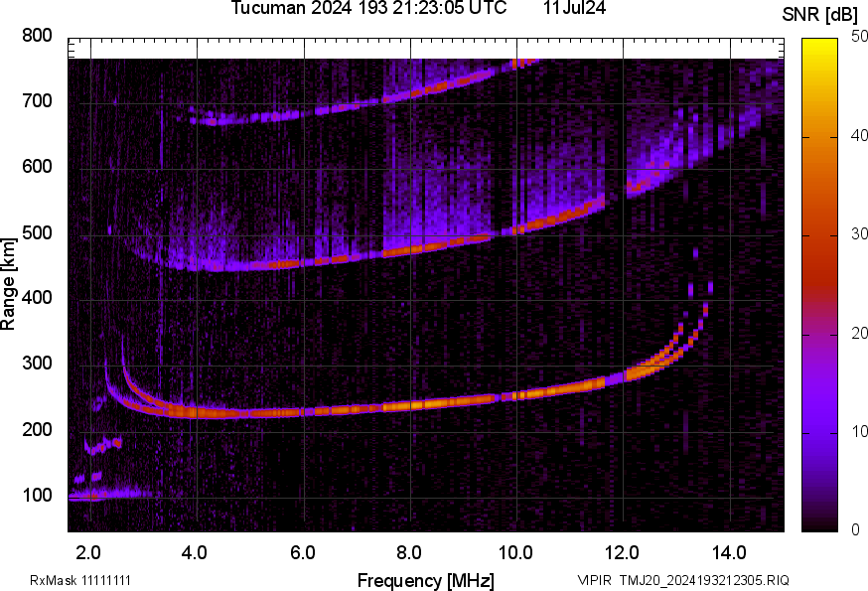
Task: Click the E-layer echo near 100 km
Action: 99,494
